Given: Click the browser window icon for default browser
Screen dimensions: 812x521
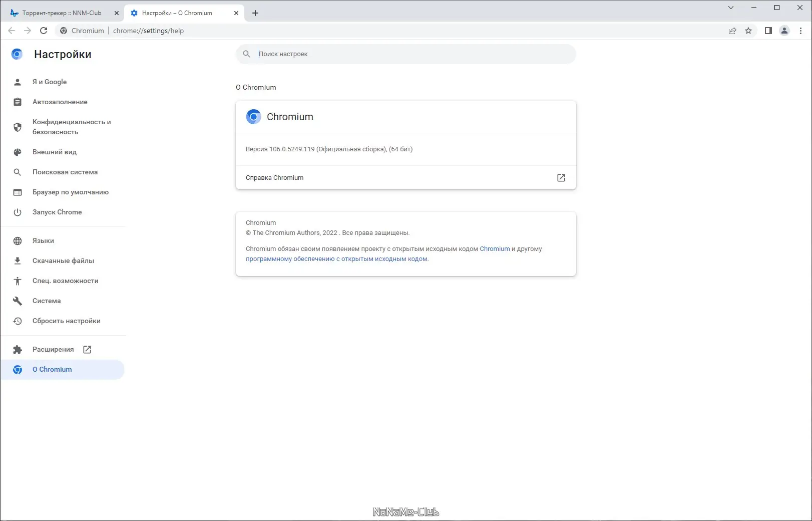Looking at the screenshot, I should (x=18, y=192).
